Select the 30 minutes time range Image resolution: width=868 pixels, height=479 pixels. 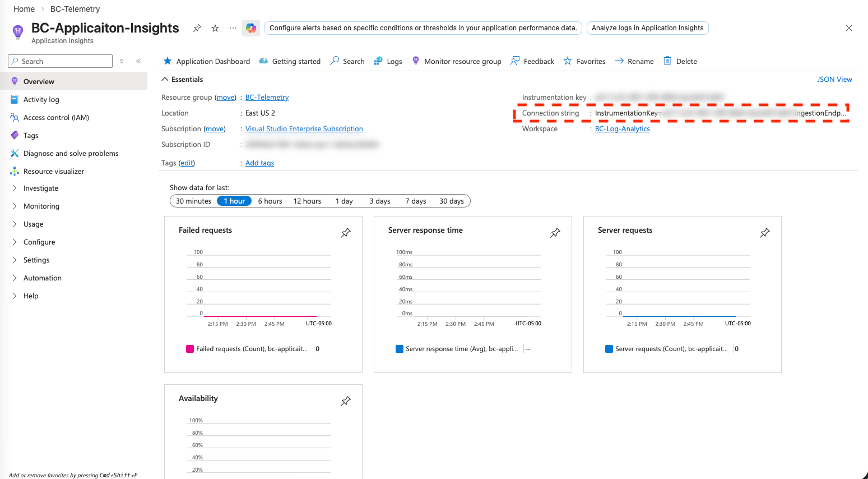(x=193, y=201)
